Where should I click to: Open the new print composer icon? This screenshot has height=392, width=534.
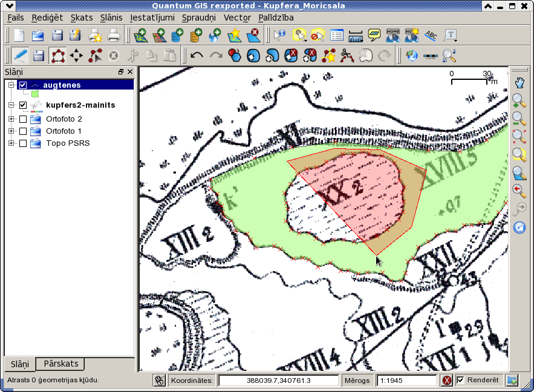[x=95, y=35]
